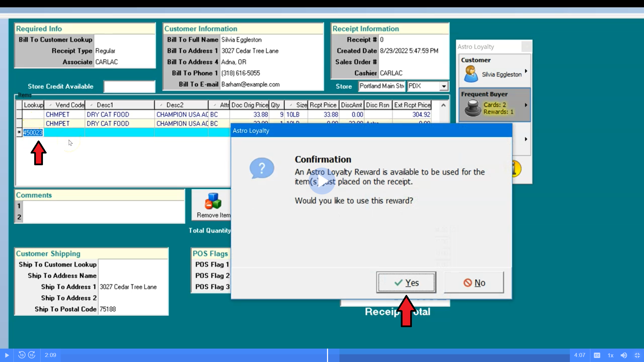Click the Frequent Buyer stamp icon
Screen dimensions: 644x362
[473, 108]
